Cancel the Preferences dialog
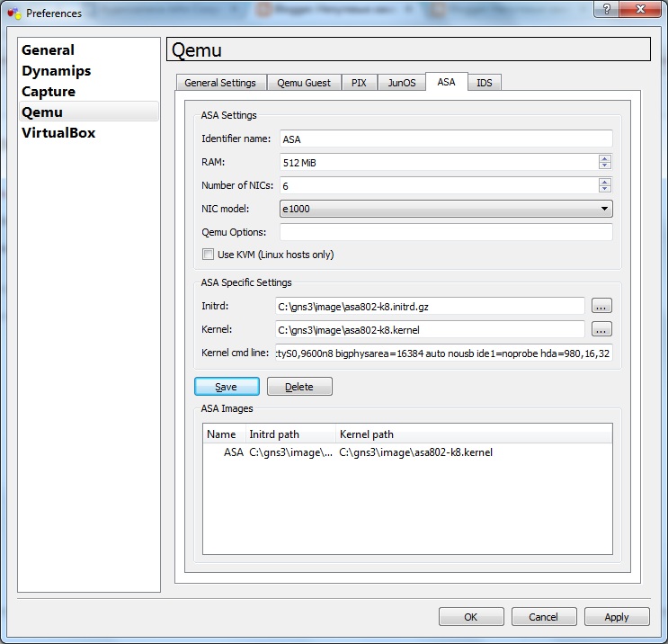The image size is (668, 644). 544,617
